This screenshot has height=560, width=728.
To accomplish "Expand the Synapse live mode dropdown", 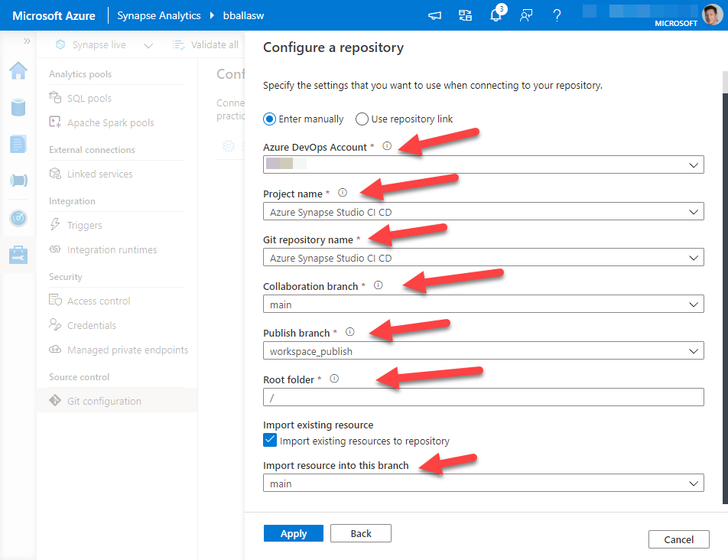I will tap(148, 45).
